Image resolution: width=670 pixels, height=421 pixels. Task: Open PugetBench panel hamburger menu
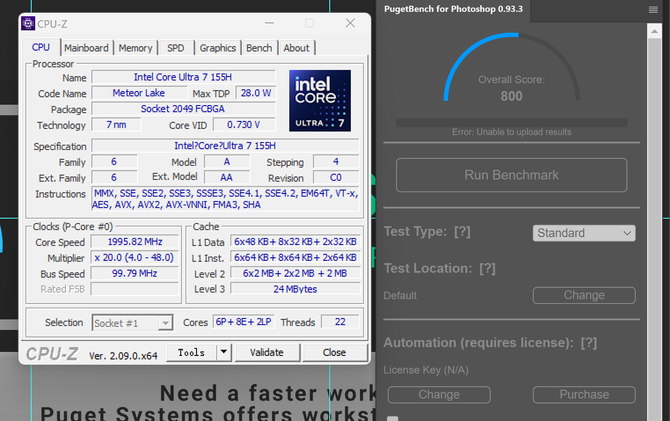tap(653, 9)
